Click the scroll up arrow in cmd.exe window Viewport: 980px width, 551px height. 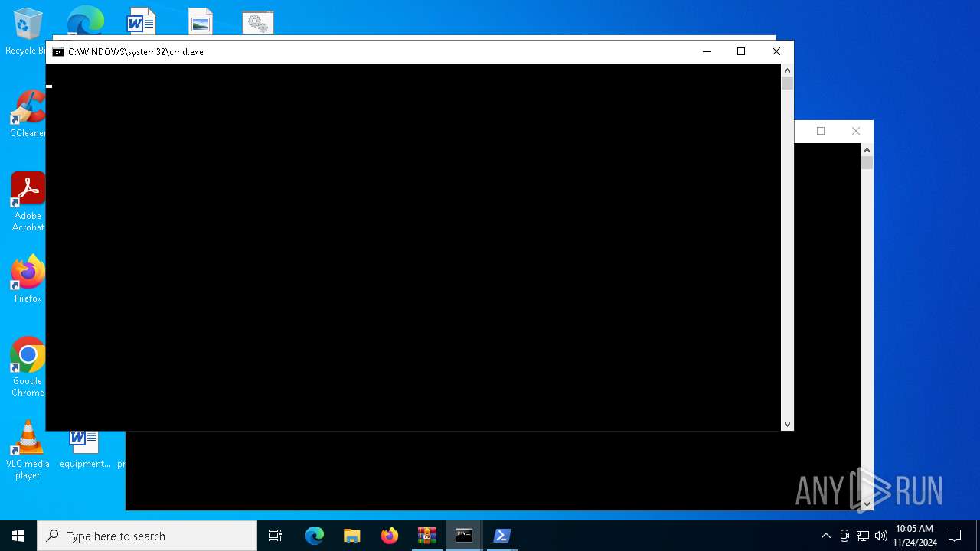click(787, 70)
